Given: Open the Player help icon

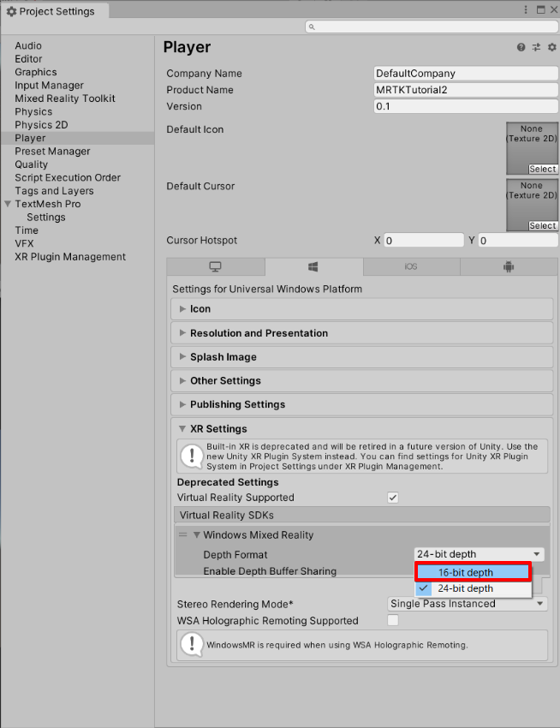Looking at the screenshot, I should 521,47.
